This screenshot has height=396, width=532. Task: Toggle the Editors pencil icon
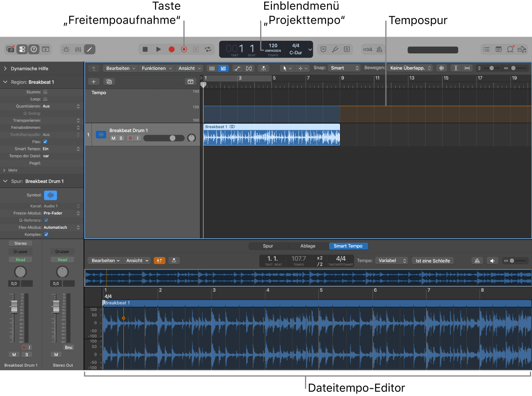(89, 49)
